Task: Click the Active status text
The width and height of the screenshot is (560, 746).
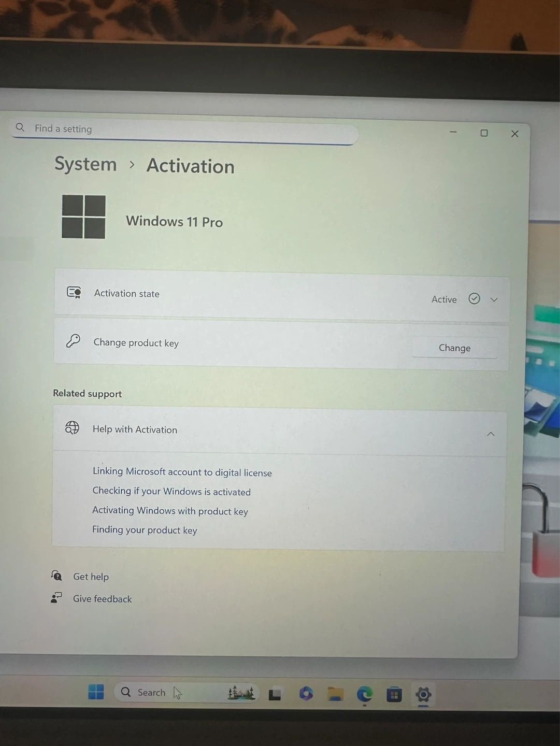Action: click(x=444, y=299)
